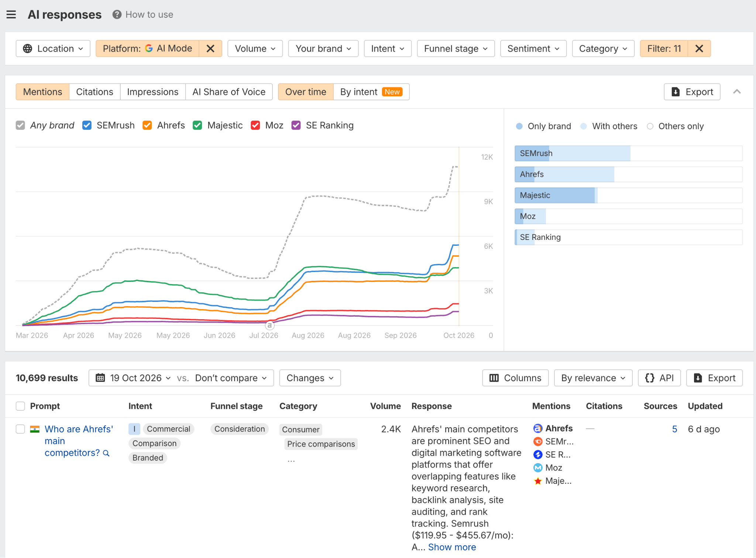Click the Ahrefs logo in Mentions column

pyautogui.click(x=538, y=428)
